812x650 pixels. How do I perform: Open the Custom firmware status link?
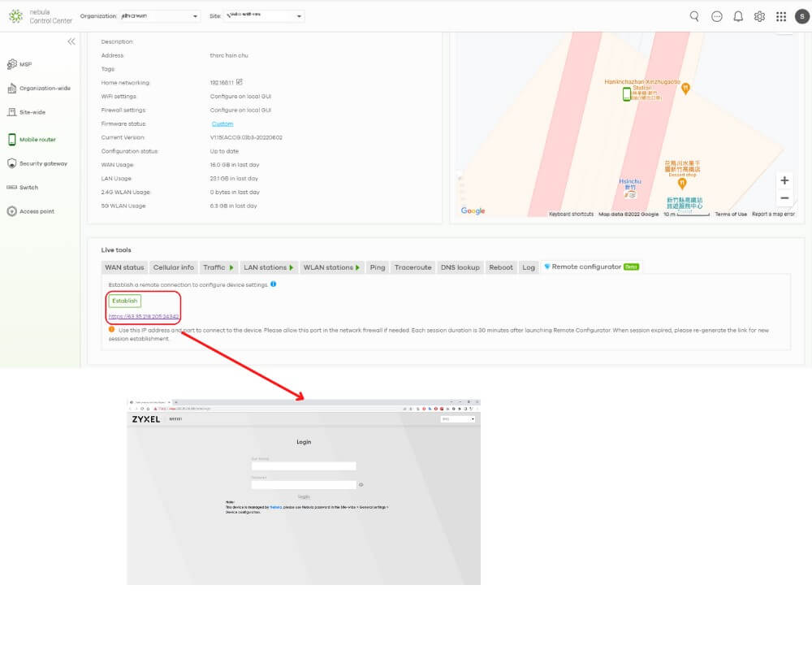(x=222, y=124)
